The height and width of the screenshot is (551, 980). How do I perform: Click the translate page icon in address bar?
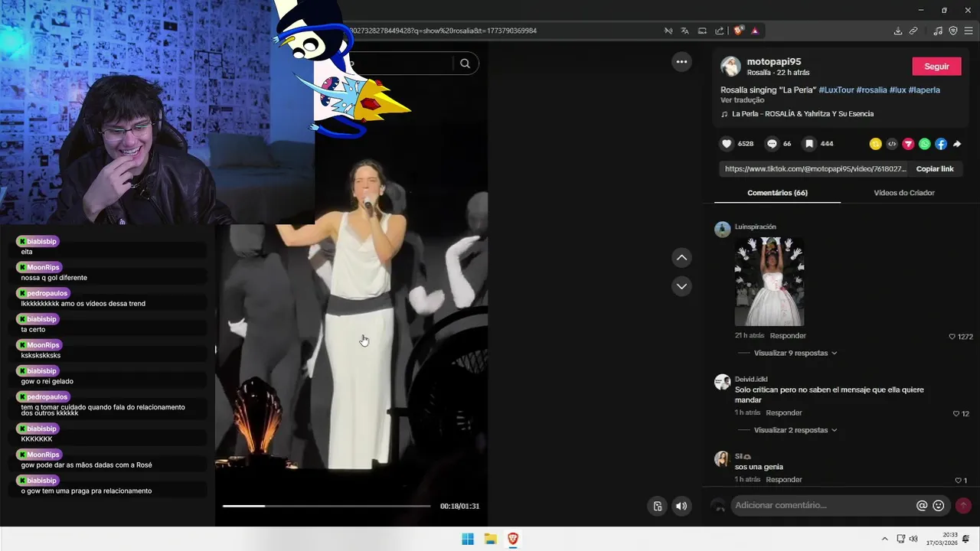(x=685, y=31)
